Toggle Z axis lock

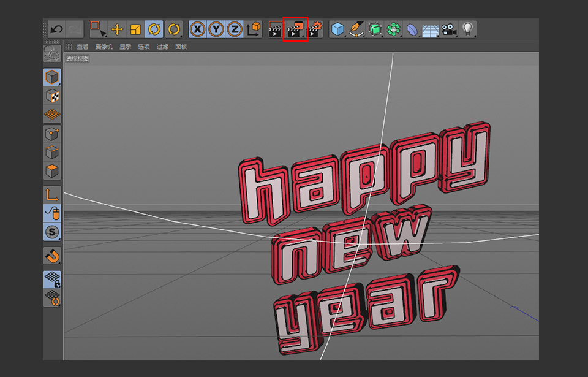pos(235,29)
